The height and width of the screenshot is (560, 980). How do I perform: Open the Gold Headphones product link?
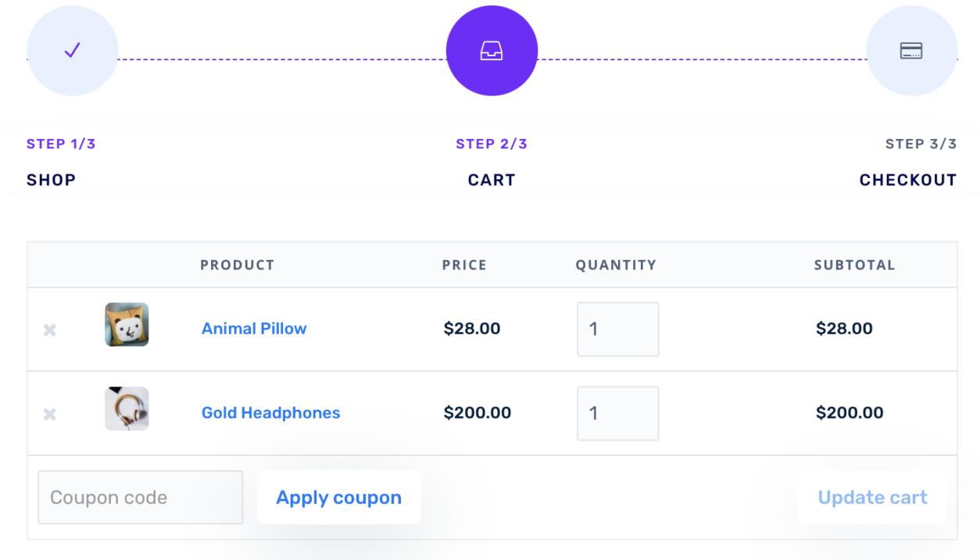pos(270,412)
